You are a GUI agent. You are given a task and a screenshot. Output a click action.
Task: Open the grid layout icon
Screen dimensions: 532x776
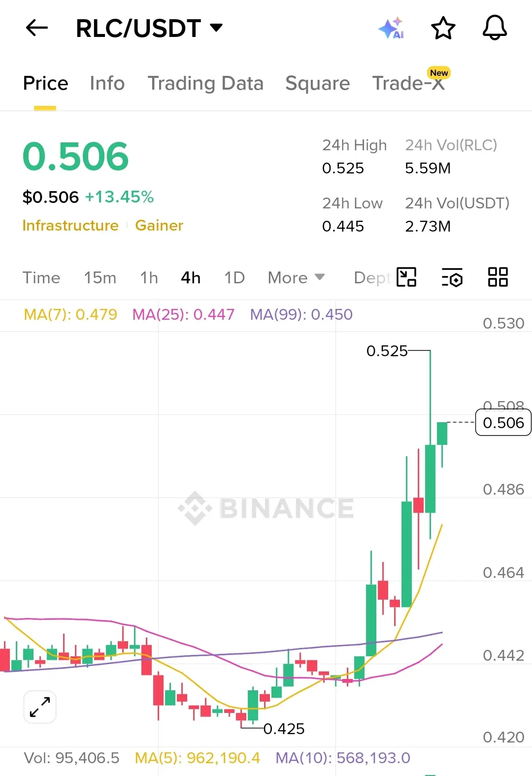coord(498,277)
